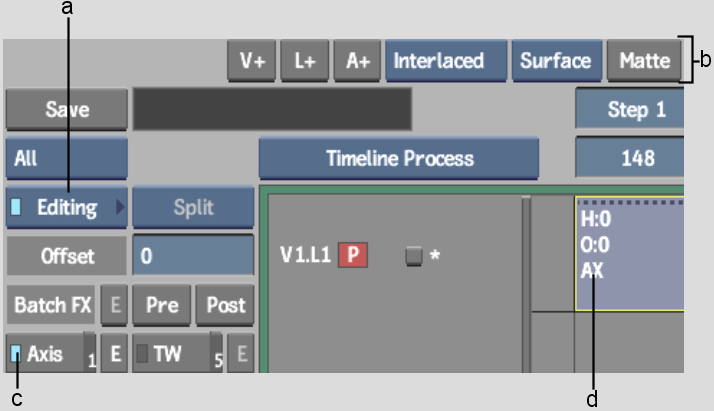Click the V+ add video track button
Image resolution: width=714 pixels, height=411 pixels.
[251, 61]
